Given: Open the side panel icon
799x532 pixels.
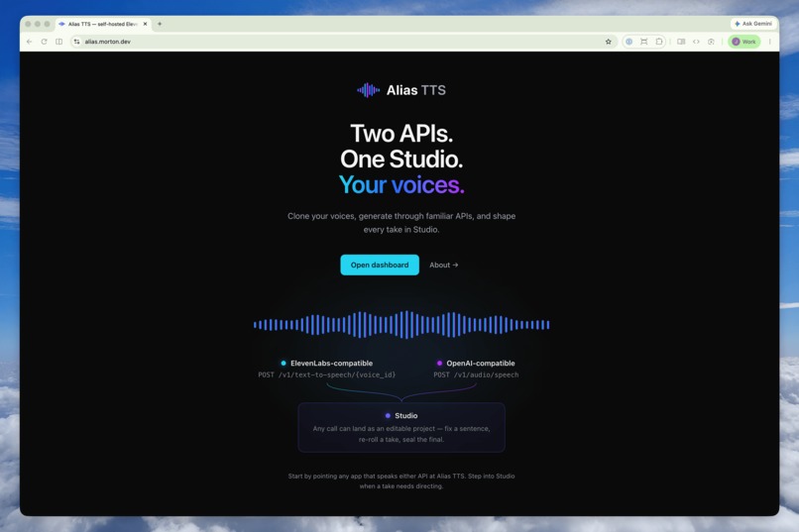Looking at the screenshot, I should (681, 42).
